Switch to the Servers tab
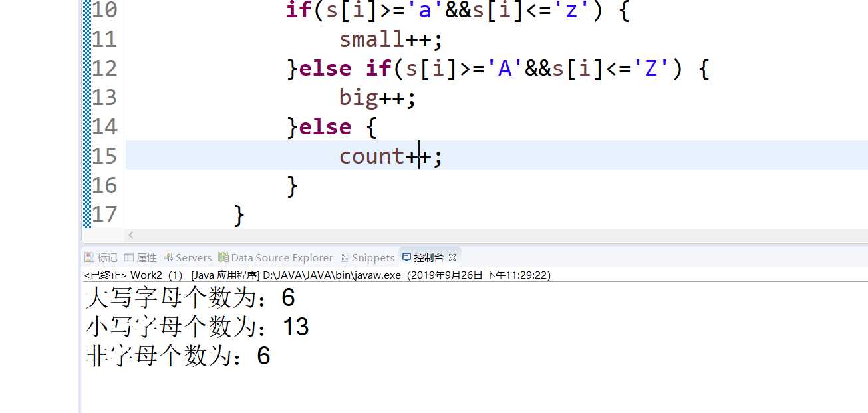Image resolution: width=868 pixels, height=413 pixels. click(187, 257)
